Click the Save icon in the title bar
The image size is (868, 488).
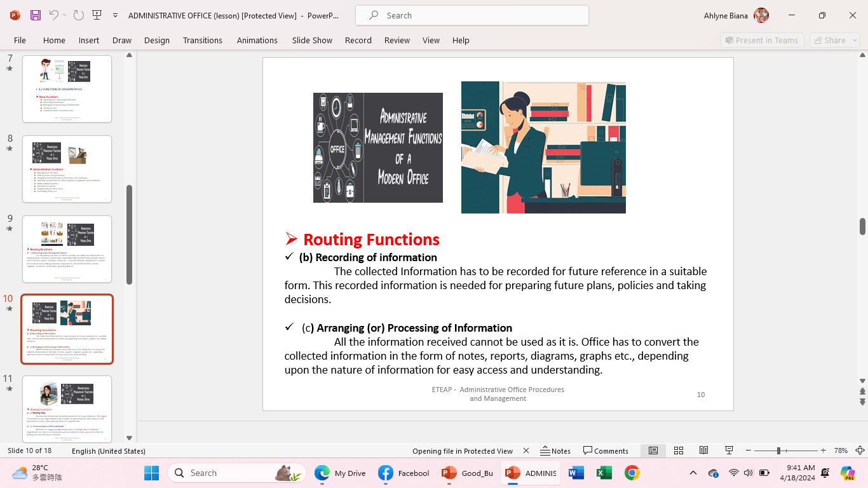coord(36,15)
